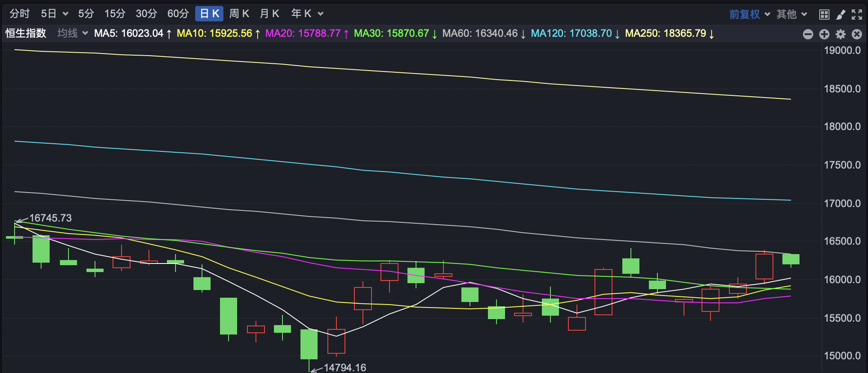This screenshot has width=868, height=373.
Task: Select the 月K monthly candlestick tab
Action: click(x=270, y=14)
